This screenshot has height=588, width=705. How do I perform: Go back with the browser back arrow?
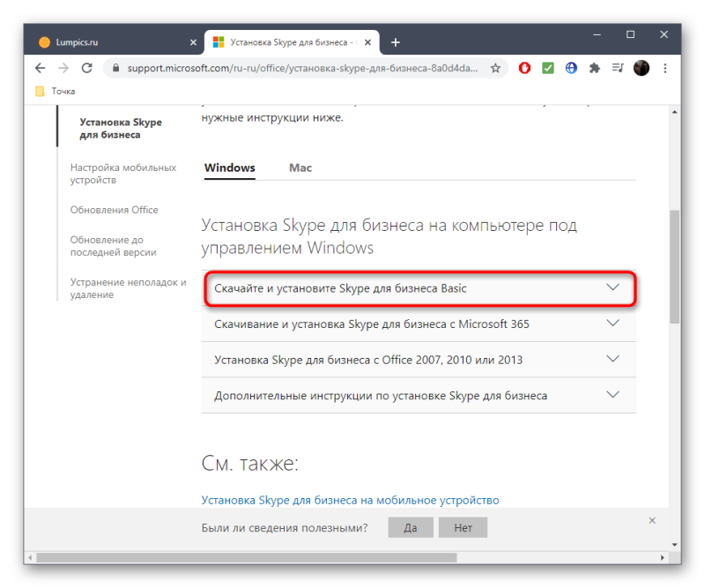tap(41, 68)
